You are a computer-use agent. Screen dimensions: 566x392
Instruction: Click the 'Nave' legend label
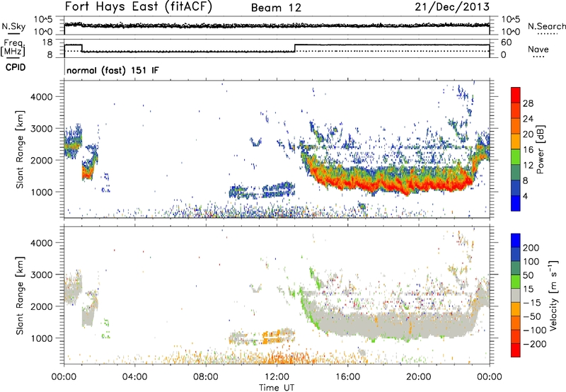538,49
